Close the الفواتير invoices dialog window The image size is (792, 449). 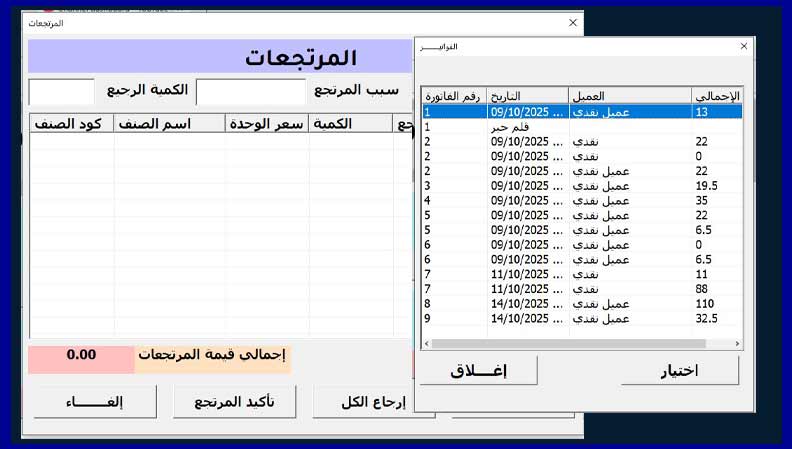[x=743, y=46]
